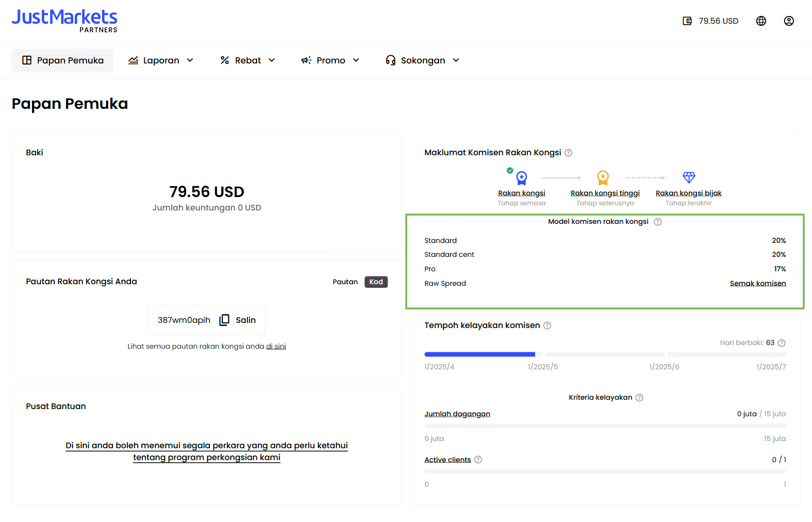
Task: Click help icon beside Tempoh kelayakan komisen
Action: click(x=548, y=325)
